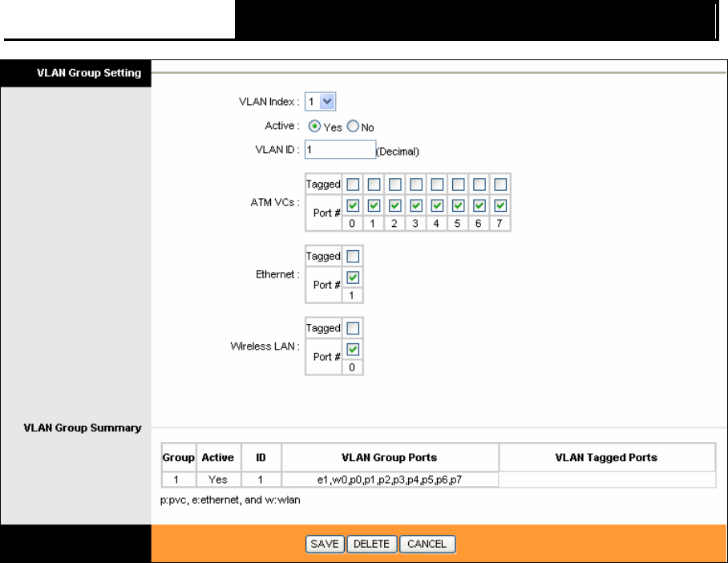Click the 'VLAN Group Setting' section heading
This screenshot has height=563, width=728.
(89, 73)
